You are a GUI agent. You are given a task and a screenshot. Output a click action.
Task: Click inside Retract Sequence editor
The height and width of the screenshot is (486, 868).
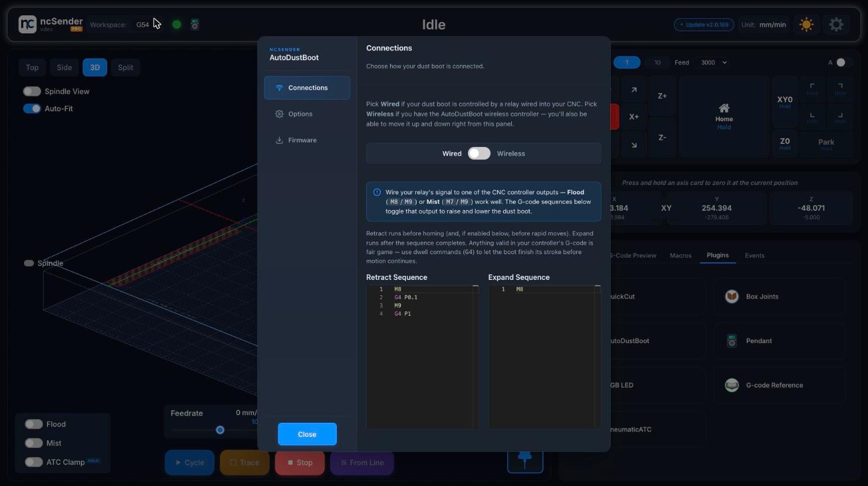422,357
